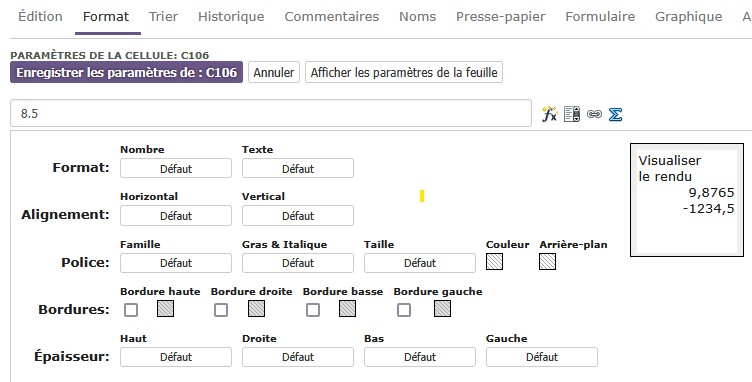
Task: Open the Épaisseur Gauche dropdown
Action: click(542, 357)
